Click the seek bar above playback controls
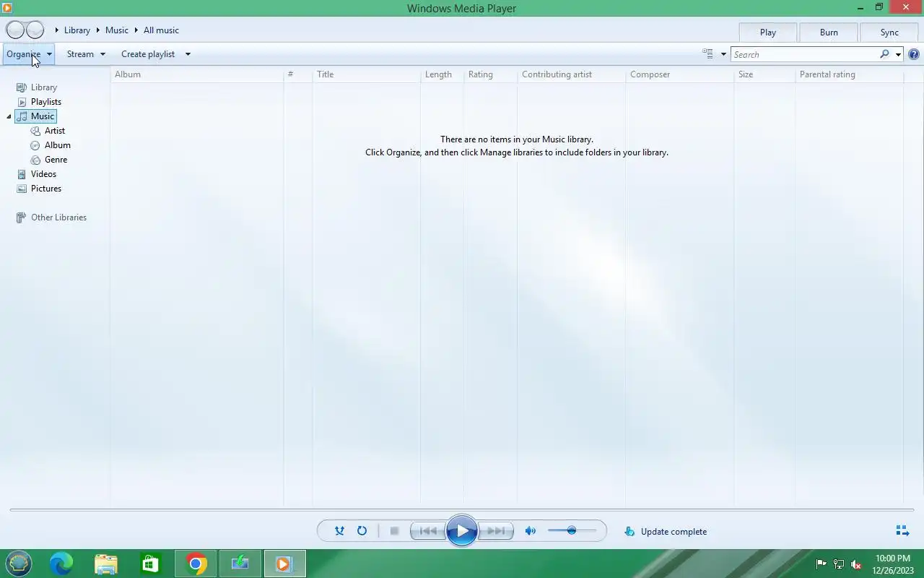Viewport: 924px width, 578px height. coord(462,510)
